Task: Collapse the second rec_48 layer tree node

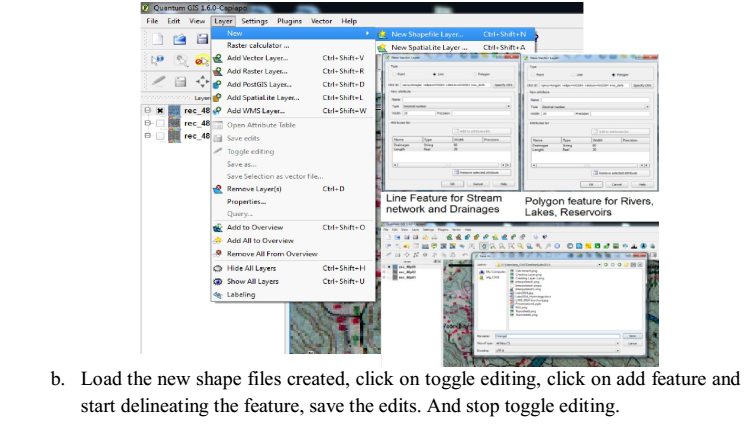Action: point(148,123)
